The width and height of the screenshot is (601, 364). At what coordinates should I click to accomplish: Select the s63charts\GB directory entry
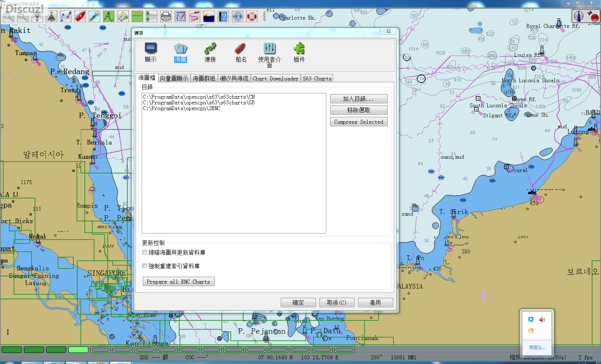point(199,103)
